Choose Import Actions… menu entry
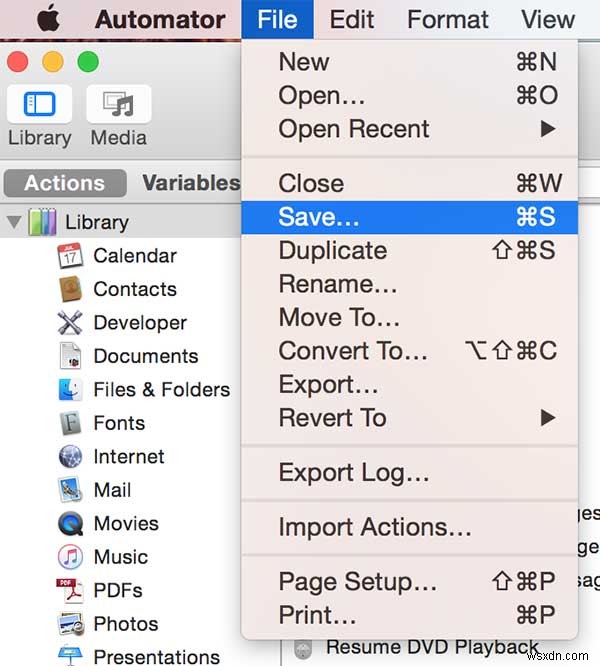Screen dimensions: 600x666 409,527
